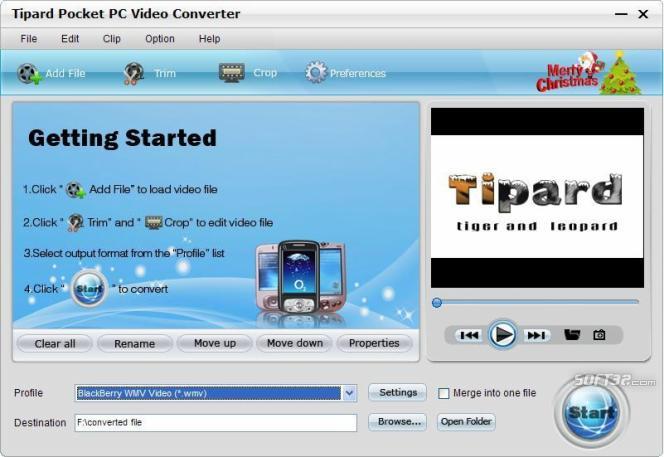
Task: Open the Option menu
Action: point(160,39)
